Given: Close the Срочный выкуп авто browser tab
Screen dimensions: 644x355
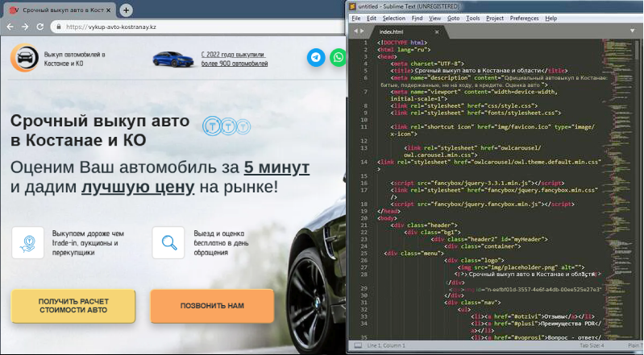Looking at the screenshot, I should tap(108, 10).
